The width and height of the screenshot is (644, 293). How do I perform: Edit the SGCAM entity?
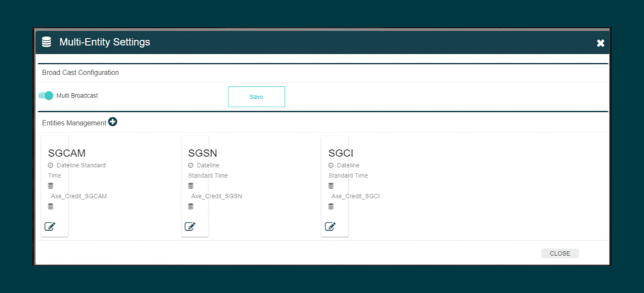50,226
